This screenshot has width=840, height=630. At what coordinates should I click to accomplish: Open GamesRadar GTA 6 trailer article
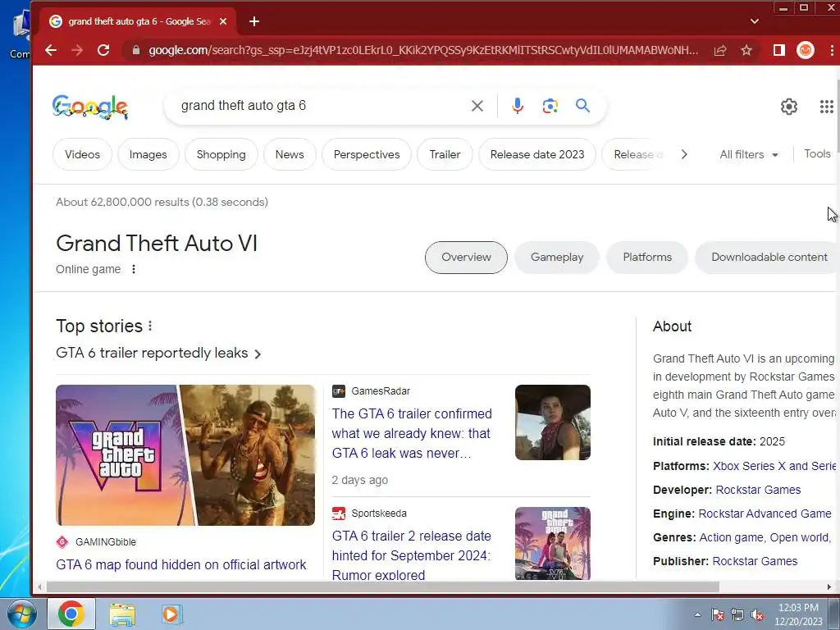(412, 433)
